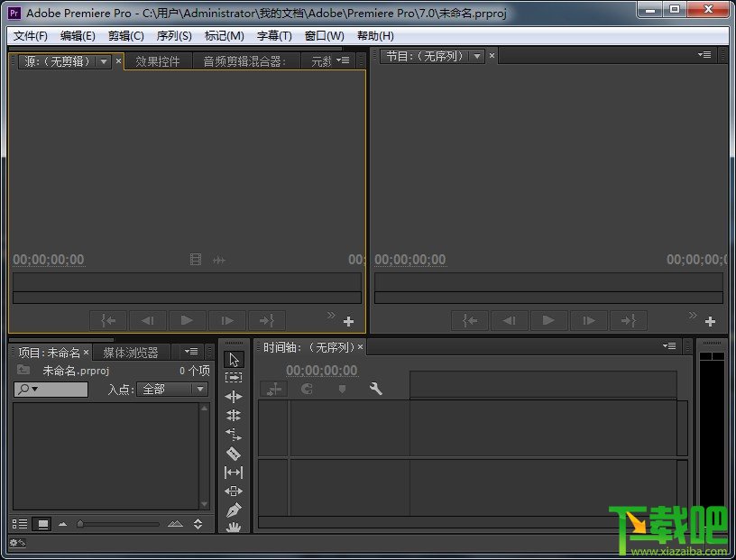Open the 入点 全部 dropdown
The height and width of the screenshot is (560, 736).
172,389
